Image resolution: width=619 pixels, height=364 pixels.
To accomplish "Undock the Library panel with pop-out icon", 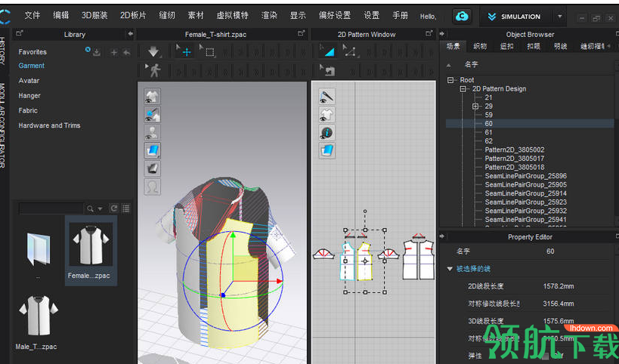I will pyautogui.click(x=20, y=34).
